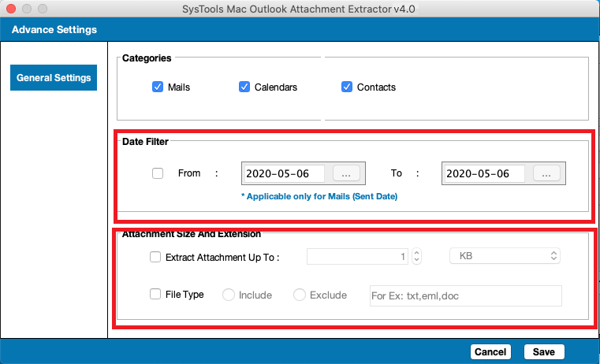Uncheck the Contacts category checkbox
Image resolution: width=600 pixels, height=364 pixels.
pos(346,87)
